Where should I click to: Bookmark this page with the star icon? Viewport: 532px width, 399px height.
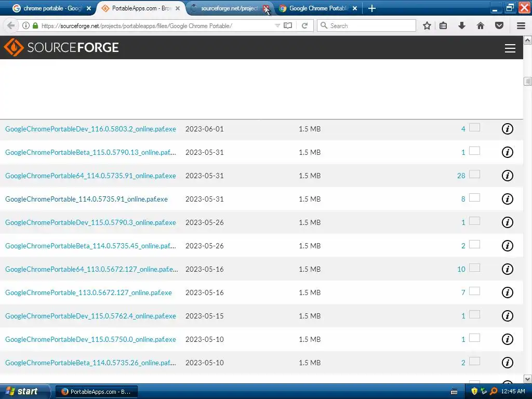427,25
